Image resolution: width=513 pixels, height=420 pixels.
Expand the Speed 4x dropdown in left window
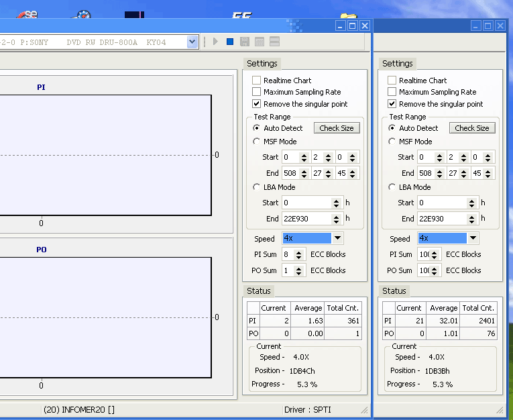click(x=337, y=238)
